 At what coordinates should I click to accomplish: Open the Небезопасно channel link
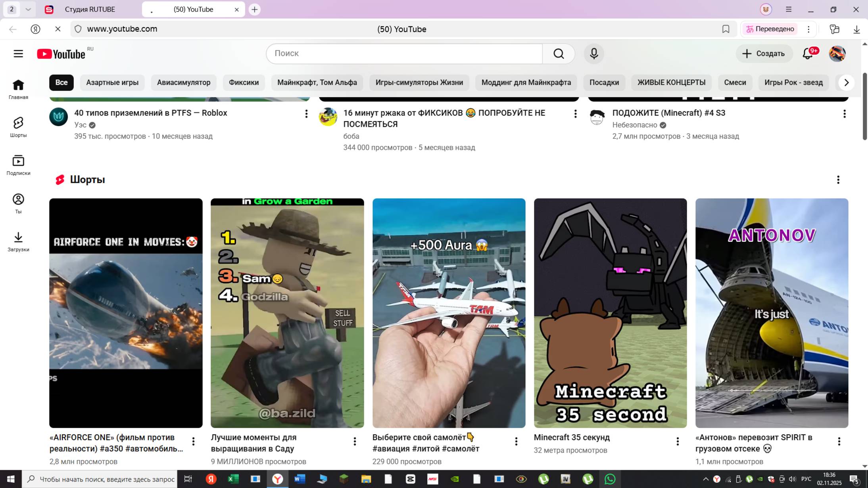coord(634,125)
